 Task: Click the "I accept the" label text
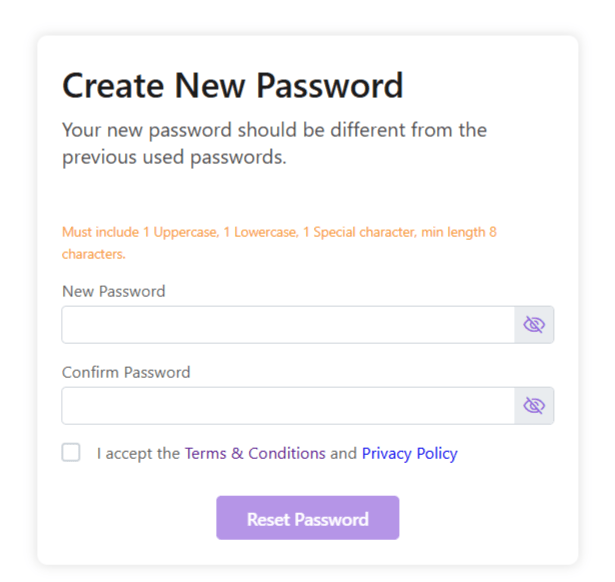pyautogui.click(x=138, y=453)
